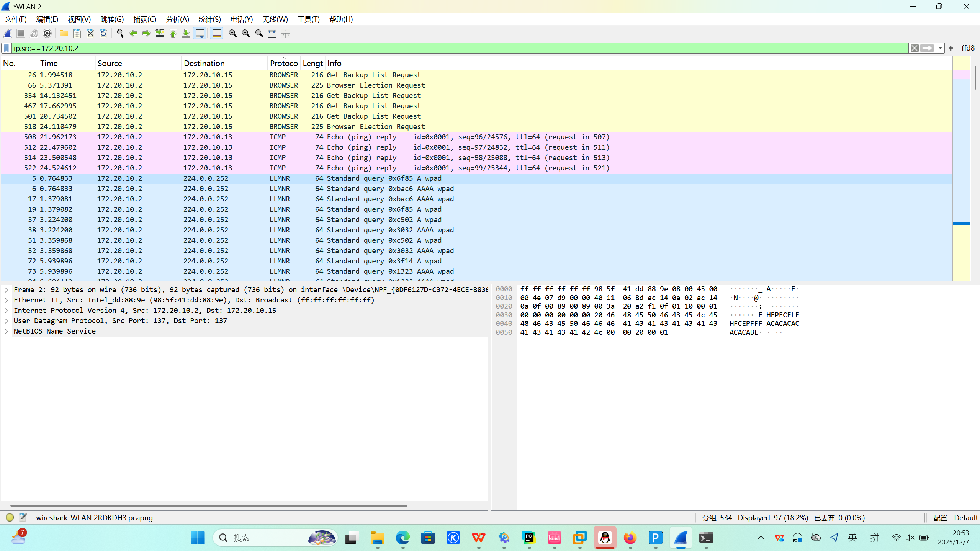The image size is (980, 551).
Task: Click the open capture file folder icon
Action: point(64,33)
